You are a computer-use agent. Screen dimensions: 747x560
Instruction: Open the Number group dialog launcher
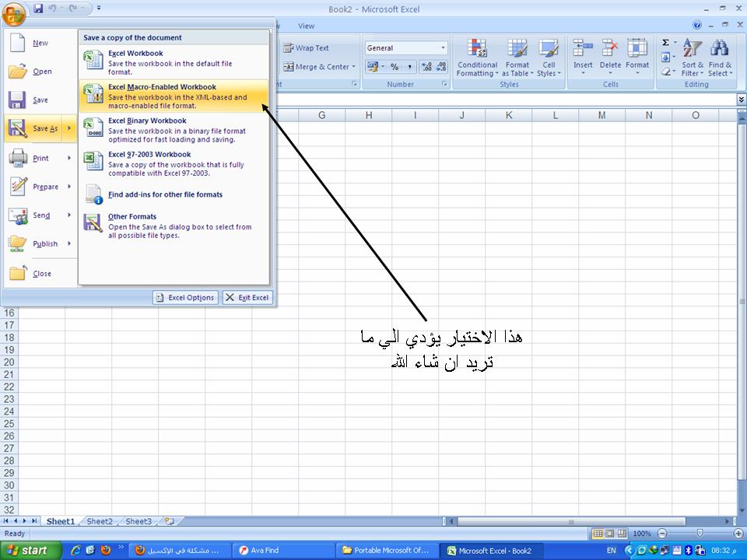point(444,84)
